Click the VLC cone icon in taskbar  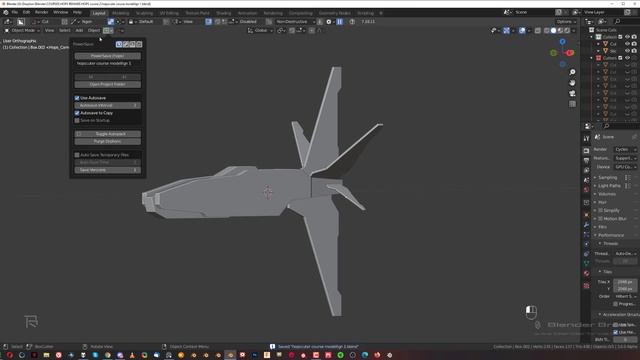(x=132, y=355)
